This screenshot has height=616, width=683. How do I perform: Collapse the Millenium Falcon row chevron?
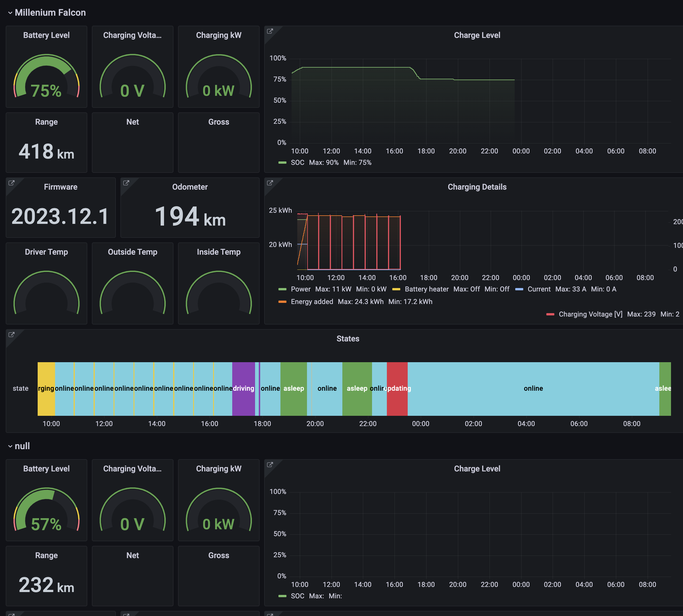coord(10,13)
